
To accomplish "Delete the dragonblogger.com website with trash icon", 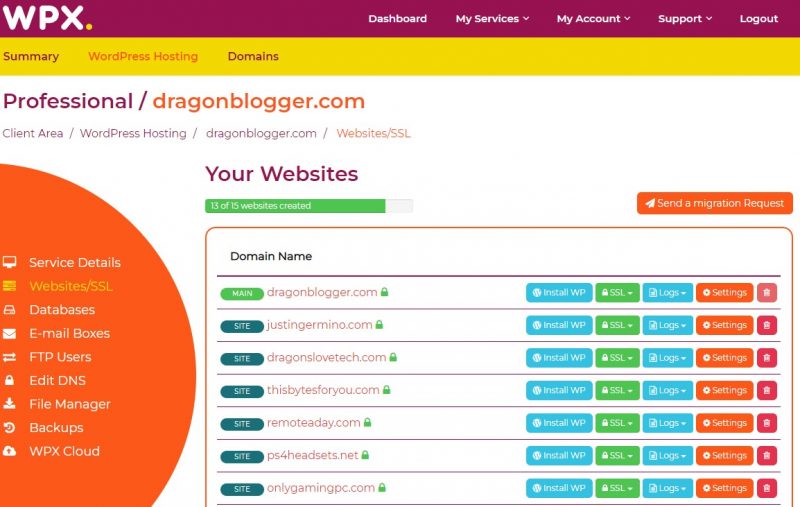I will [x=766, y=293].
